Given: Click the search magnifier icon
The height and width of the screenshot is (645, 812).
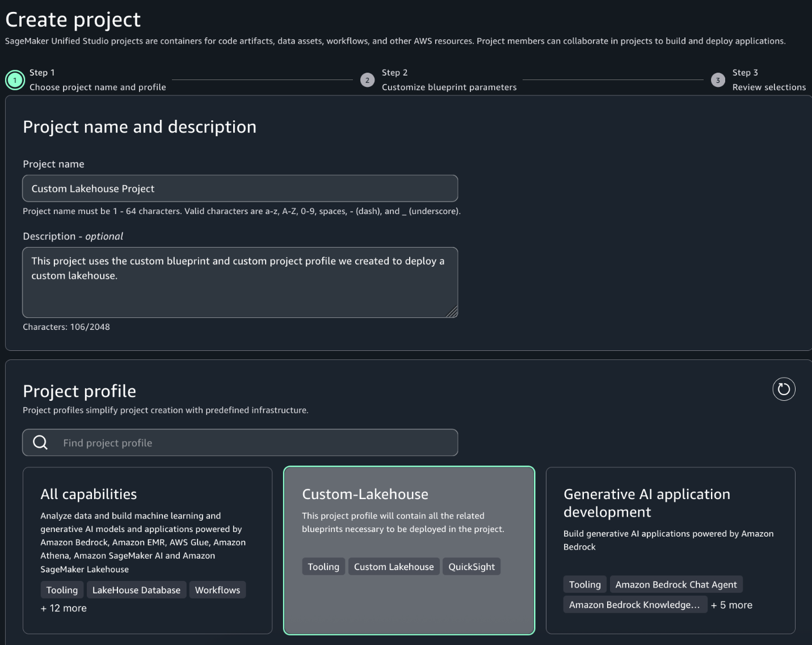Looking at the screenshot, I should 40,442.
